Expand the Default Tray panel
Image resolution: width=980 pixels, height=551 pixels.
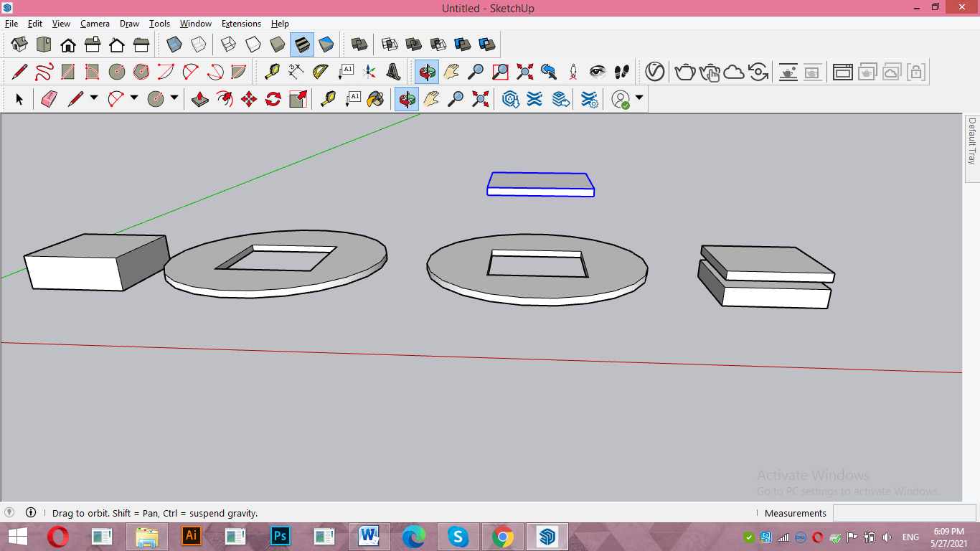(972, 149)
